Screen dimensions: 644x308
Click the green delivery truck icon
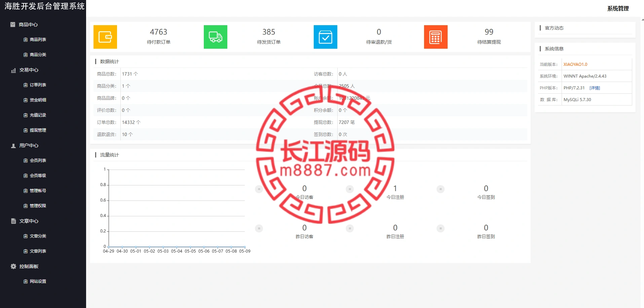(x=216, y=37)
